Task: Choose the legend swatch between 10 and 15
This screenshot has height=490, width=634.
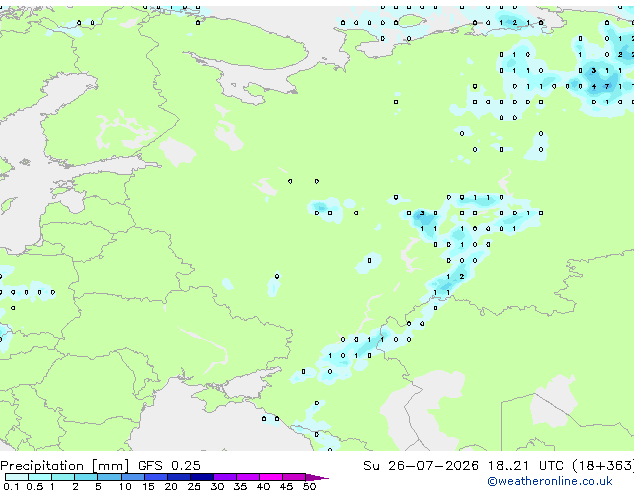Action: pyautogui.click(x=133, y=477)
